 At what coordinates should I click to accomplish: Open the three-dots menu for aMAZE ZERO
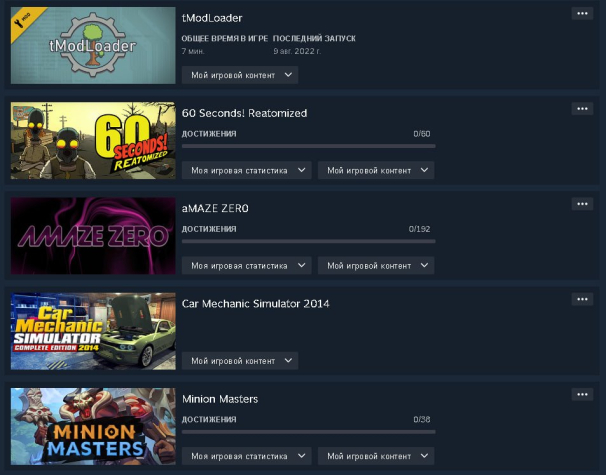click(x=582, y=204)
